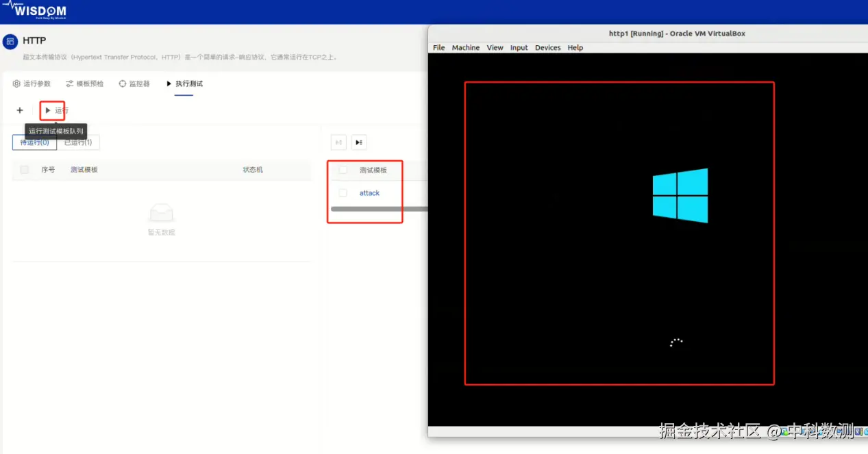Click the right panel 测试模板 header text
This screenshot has height=454, width=868.
pyautogui.click(x=373, y=170)
